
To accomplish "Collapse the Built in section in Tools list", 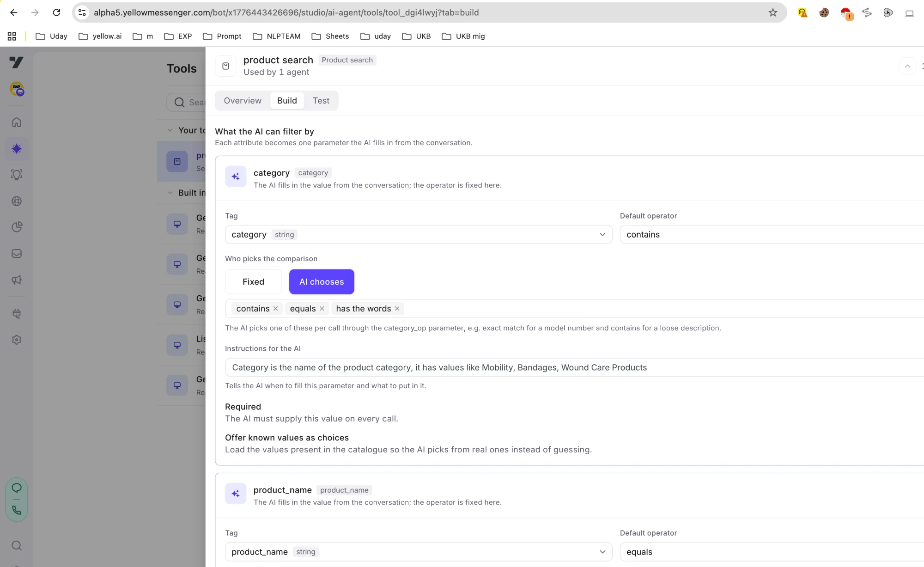I will (170, 193).
